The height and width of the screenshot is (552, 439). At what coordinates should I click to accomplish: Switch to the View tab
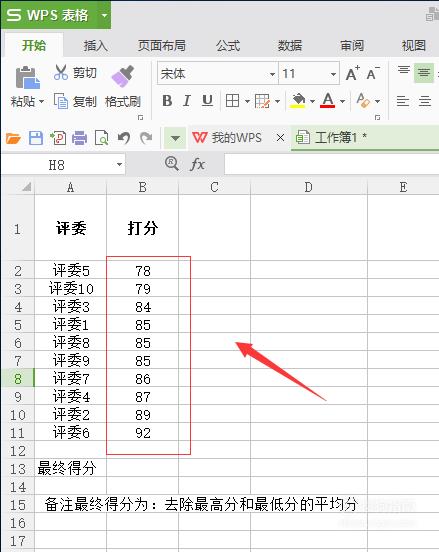point(414,45)
